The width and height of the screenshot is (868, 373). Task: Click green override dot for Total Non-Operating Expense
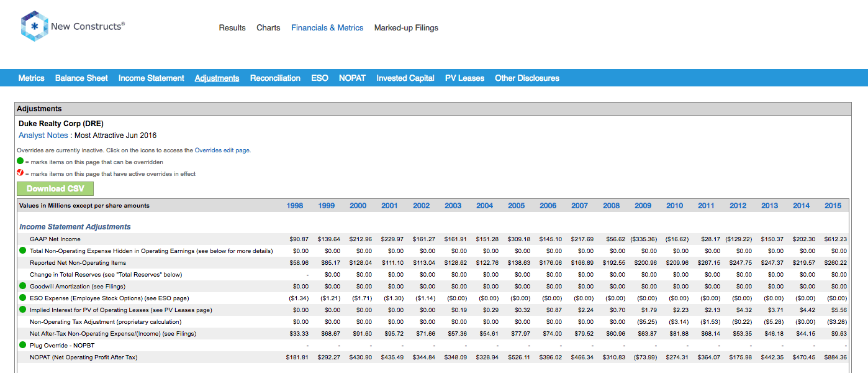click(23, 251)
